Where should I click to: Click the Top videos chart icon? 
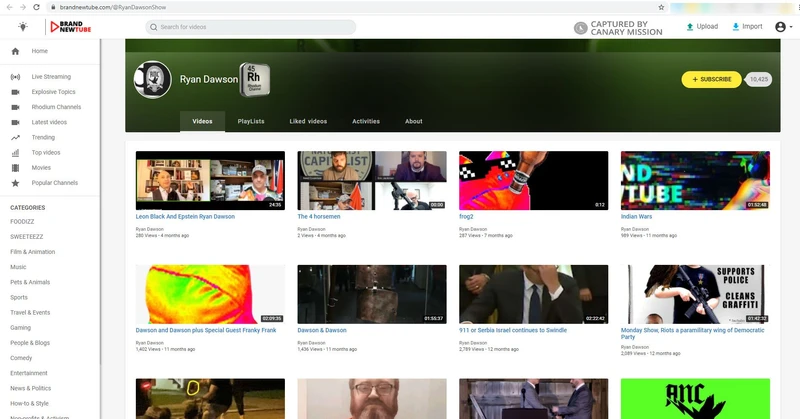point(15,153)
